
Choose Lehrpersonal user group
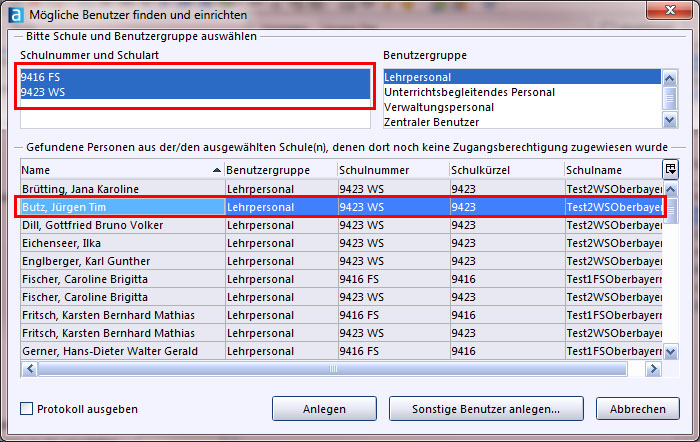point(522,77)
